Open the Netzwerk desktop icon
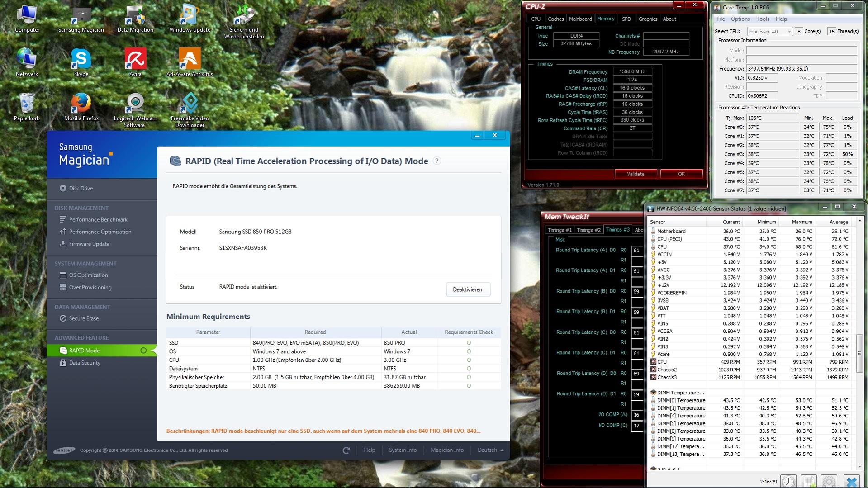 pos(27,62)
